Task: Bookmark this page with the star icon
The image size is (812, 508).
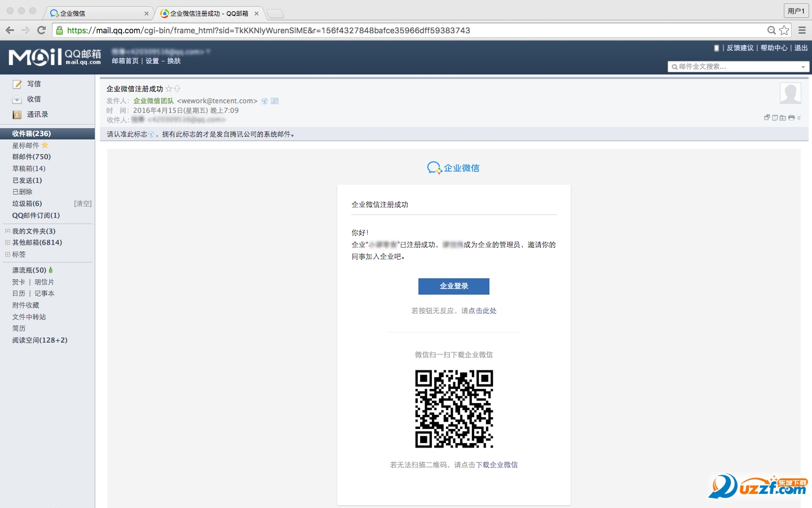Action: pyautogui.click(x=784, y=30)
